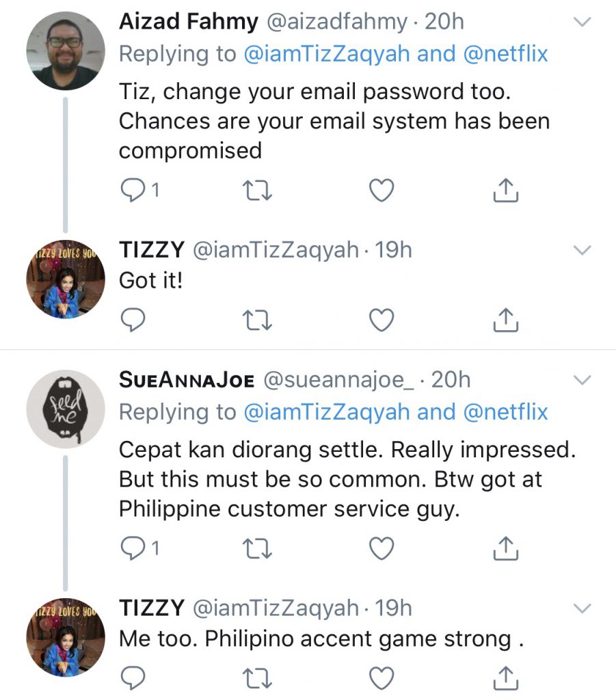Viewport: 616px width, 700px height.
Task: Retweet Aizad Fahmy's email password tweet
Action: tap(258, 191)
